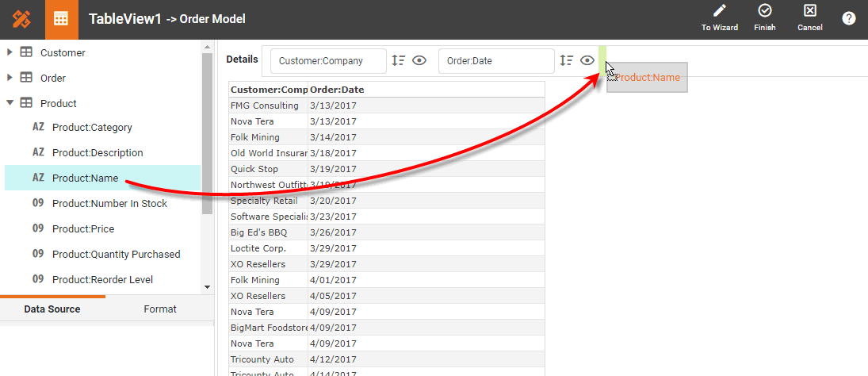Open the help question mark icon

click(849, 18)
